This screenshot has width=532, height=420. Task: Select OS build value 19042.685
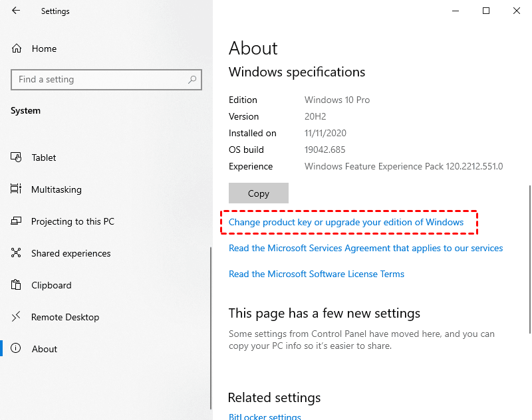pos(325,150)
